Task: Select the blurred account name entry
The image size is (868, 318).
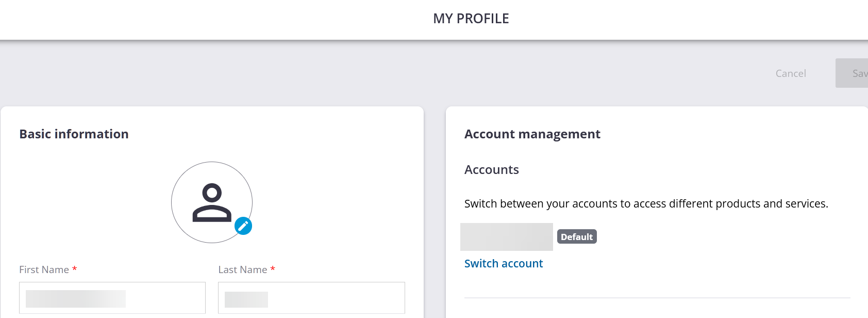Action: (x=506, y=237)
